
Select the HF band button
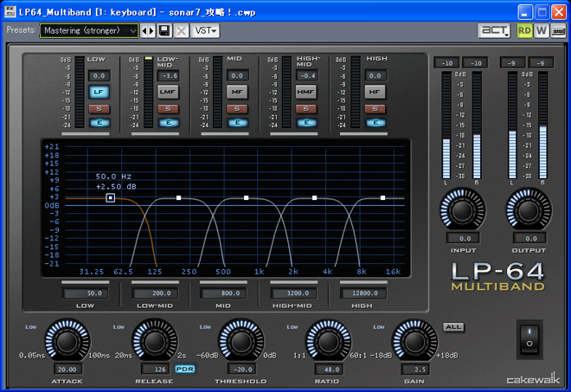[x=375, y=92]
